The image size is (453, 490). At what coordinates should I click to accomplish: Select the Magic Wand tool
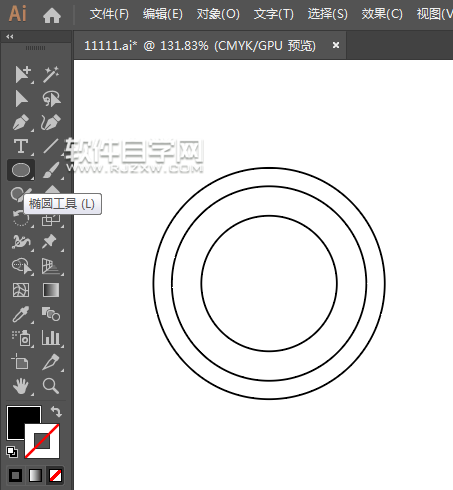[x=51, y=74]
